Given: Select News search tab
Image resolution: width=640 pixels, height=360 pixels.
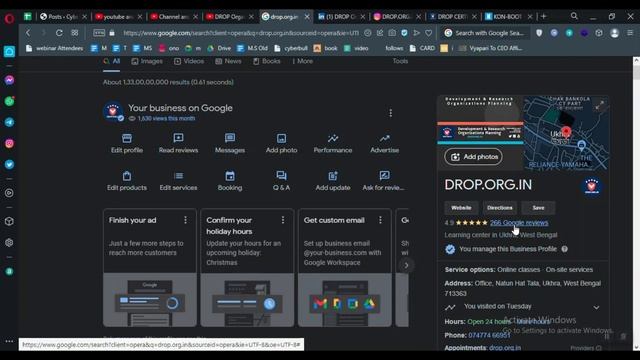Looking at the screenshot, I should (x=228, y=61).
